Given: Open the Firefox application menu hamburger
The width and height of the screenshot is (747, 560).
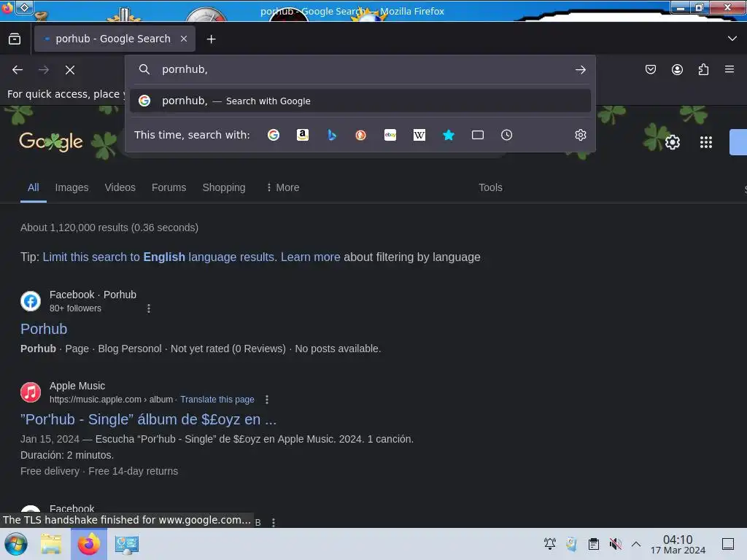Looking at the screenshot, I should click(x=729, y=69).
